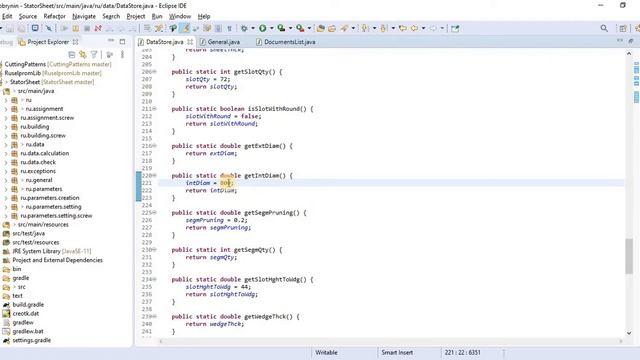
Task: Open the Source menu
Action: click(x=28, y=16)
